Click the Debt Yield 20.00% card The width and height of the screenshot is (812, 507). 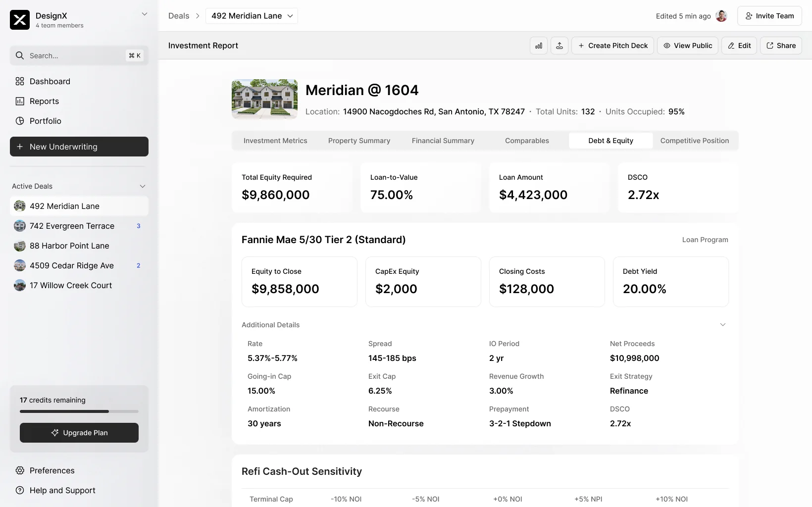(x=671, y=282)
